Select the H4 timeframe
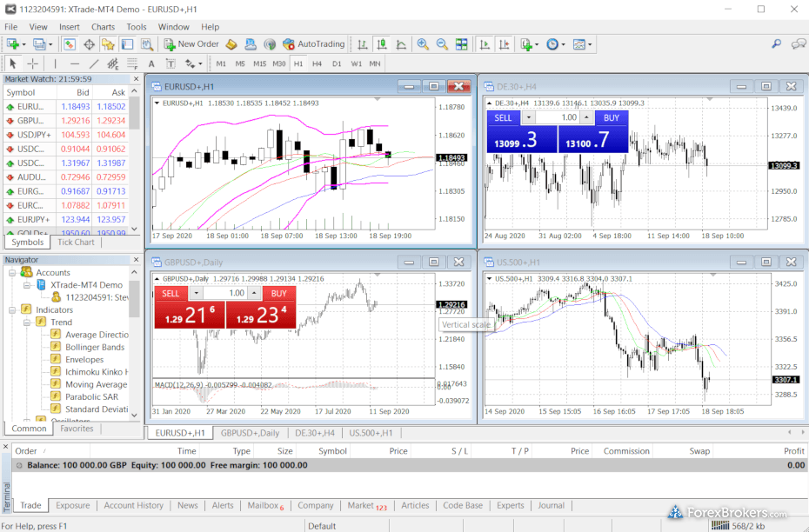This screenshot has width=809, height=532. pos(317,63)
